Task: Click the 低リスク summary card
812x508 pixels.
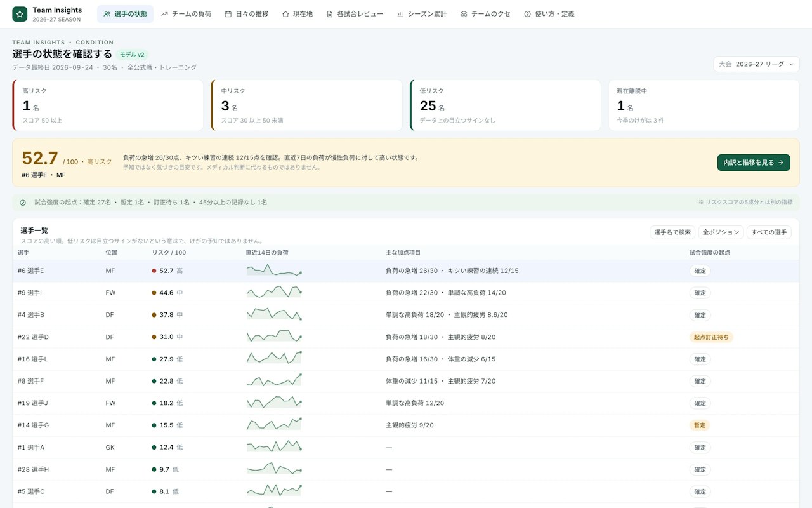Action: [x=505, y=105]
